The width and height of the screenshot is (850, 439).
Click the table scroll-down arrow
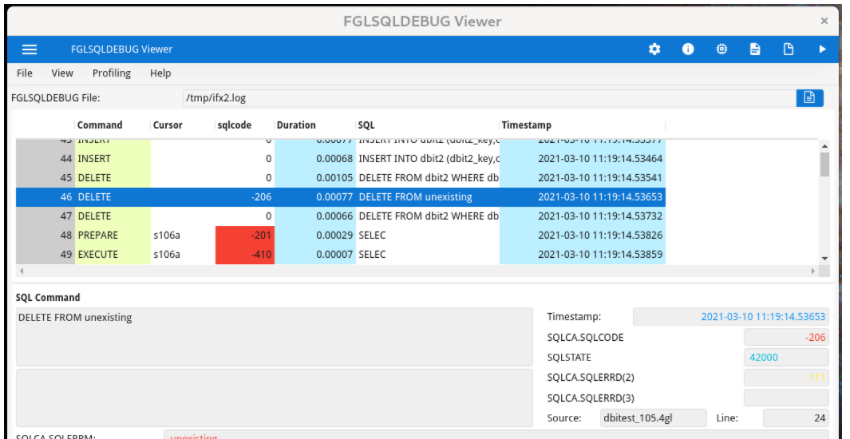pyautogui.click(x=825, y=259)
